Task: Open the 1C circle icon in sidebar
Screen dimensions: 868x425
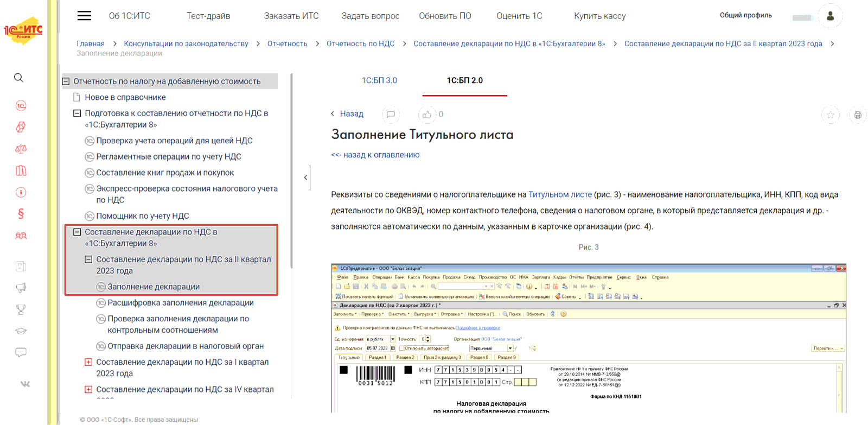Action: pos(21,105)
